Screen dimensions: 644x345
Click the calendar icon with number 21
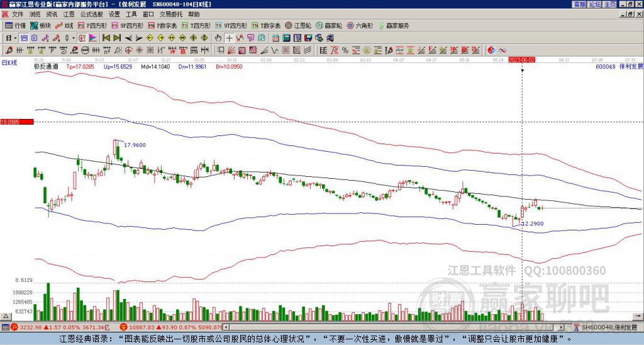click(x=275, y=38)
